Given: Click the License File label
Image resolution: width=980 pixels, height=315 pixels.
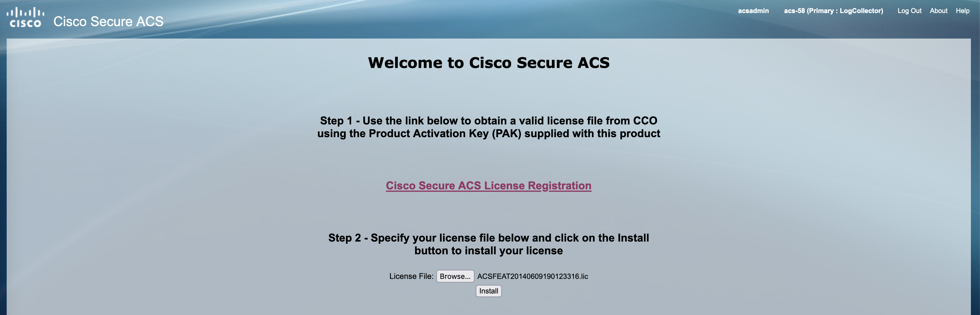Looking at the screenshot, I should pyautogui.click(x=411, y=276).
